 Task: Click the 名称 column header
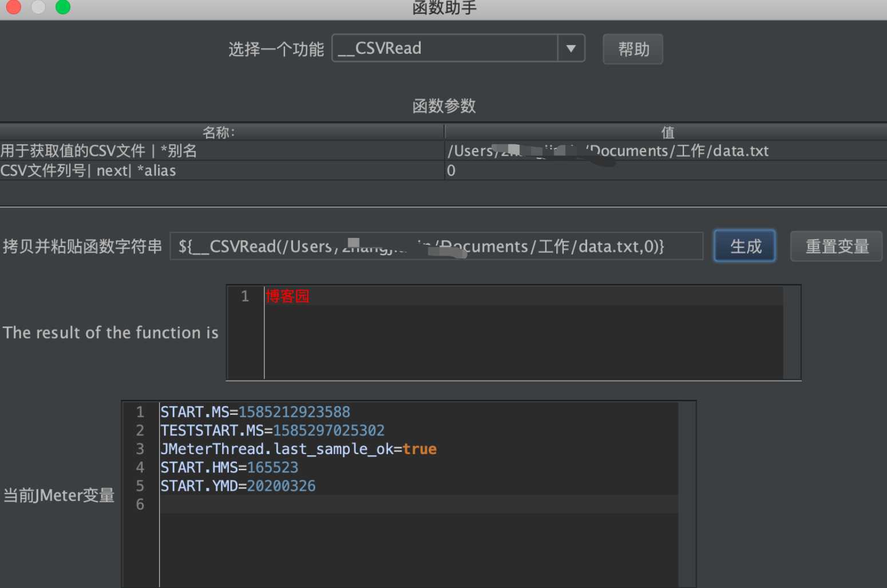pos(222,133)
